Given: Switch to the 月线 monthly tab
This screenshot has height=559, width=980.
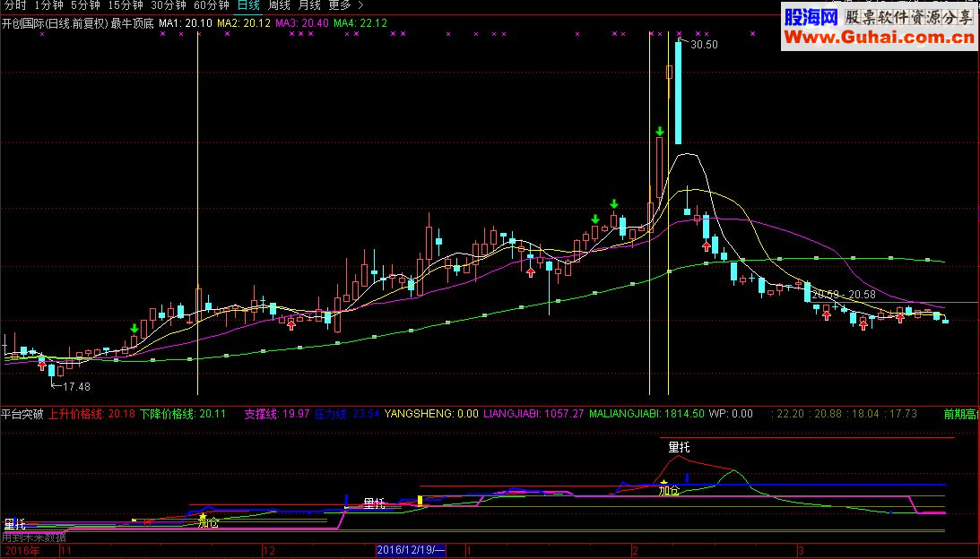Looking at the screenshot, I should (309, 5).
